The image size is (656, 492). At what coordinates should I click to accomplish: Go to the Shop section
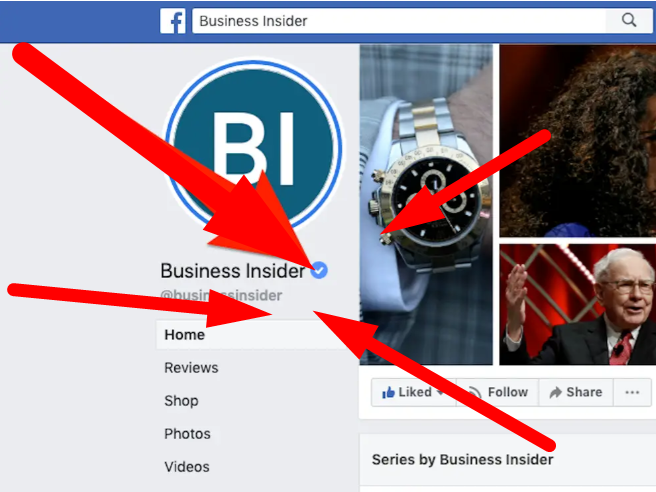coord(181,401)
